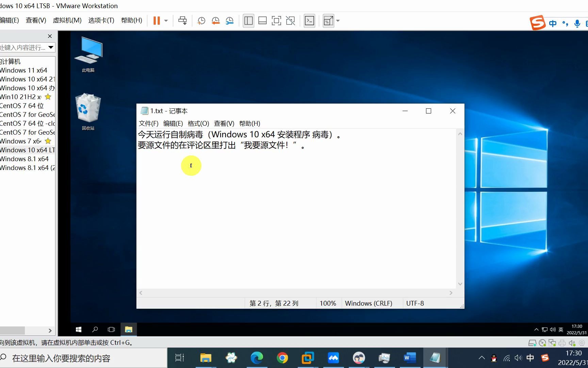Open Notepad's 编辑(E) menu
The width and height of the screenshot is (588, 368).
pos(173,123)
